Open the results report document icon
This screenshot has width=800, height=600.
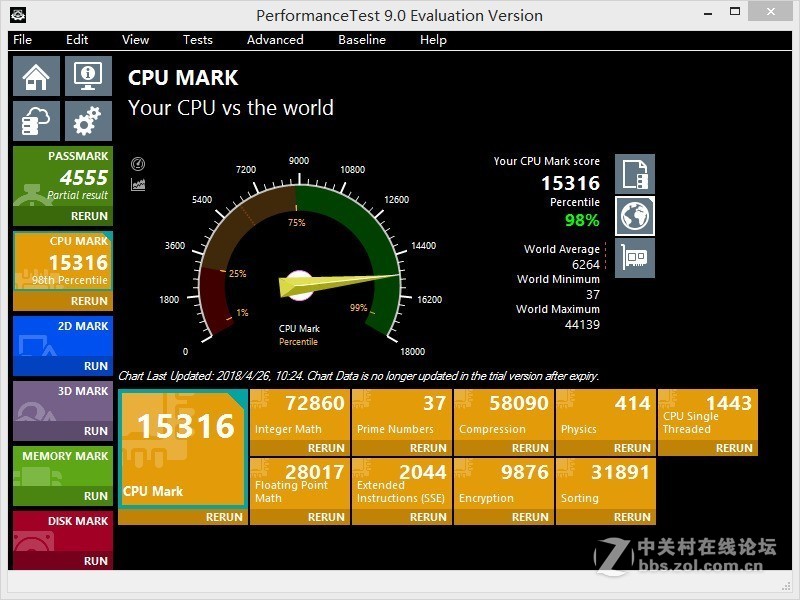[633, 173]
